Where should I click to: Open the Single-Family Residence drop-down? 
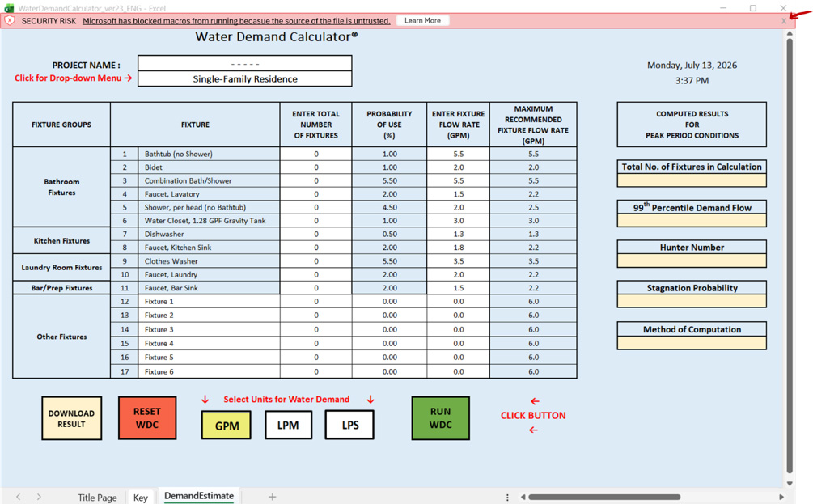(x=245, y=78)
